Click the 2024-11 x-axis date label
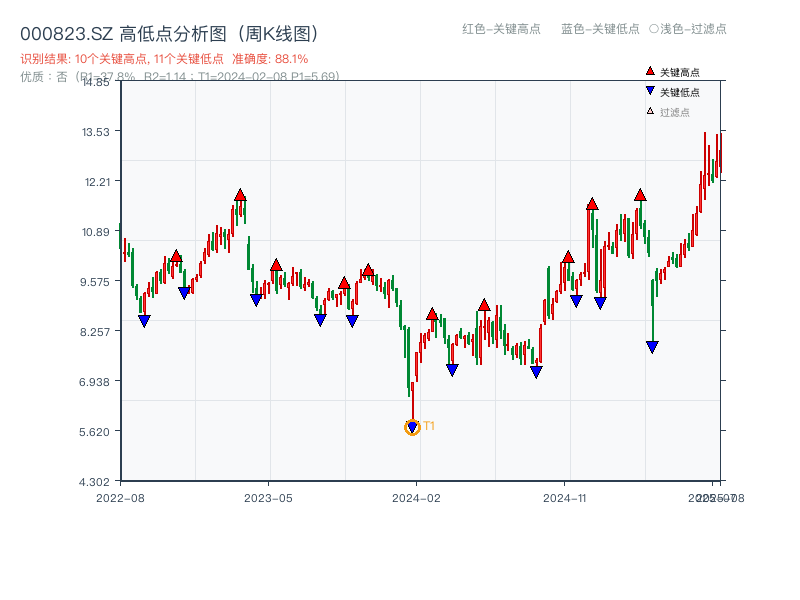The image size is (800, 600). 564,497
